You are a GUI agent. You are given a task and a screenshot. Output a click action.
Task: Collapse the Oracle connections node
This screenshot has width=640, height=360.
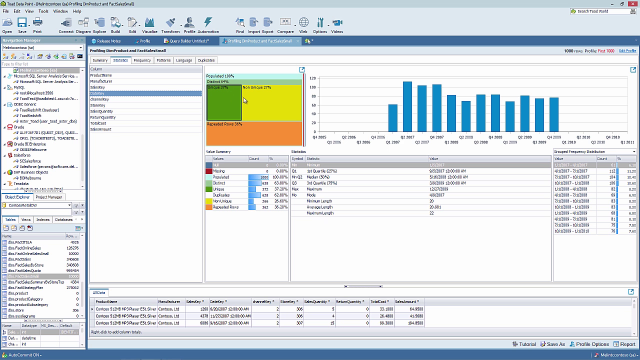5,127
